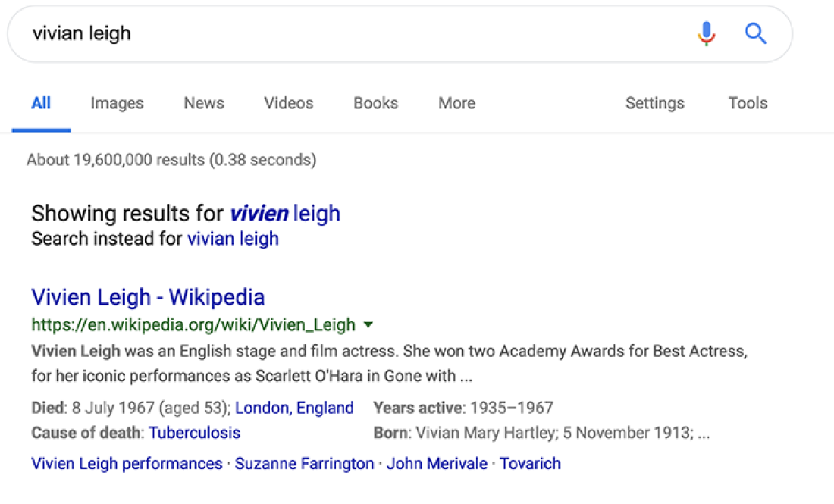Switch to the Books tab

375,102
